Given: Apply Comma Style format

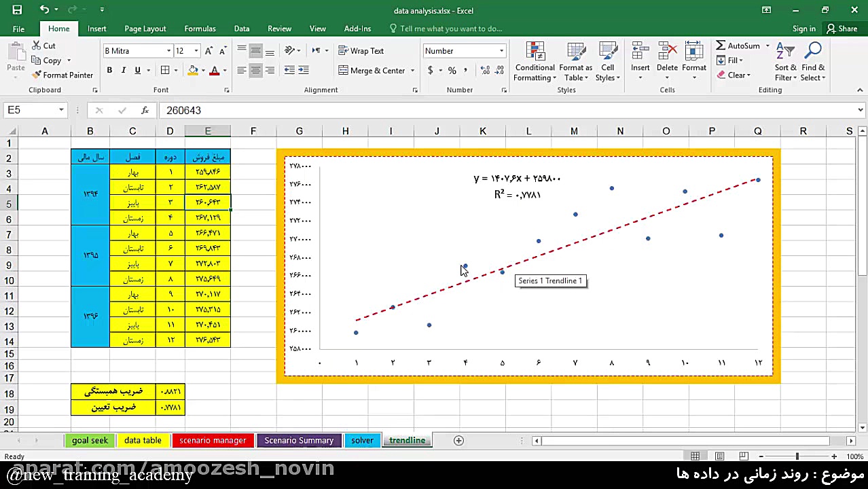Looking at the screenshot, I should tap(467, 71).
